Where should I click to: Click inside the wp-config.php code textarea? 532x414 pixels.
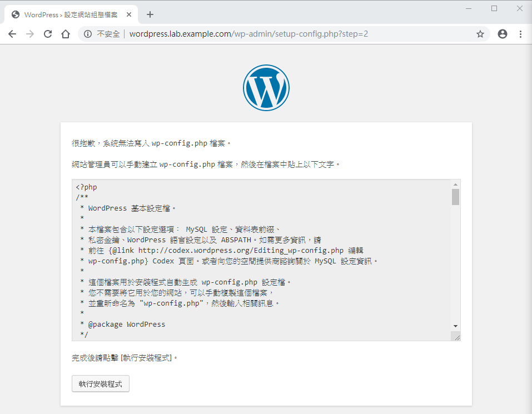coord(262,260)
